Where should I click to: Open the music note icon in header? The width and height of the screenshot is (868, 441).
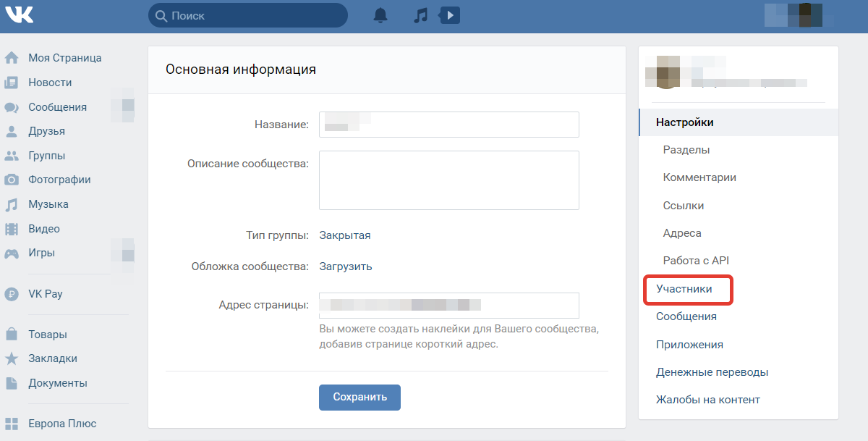click(421, 15)
